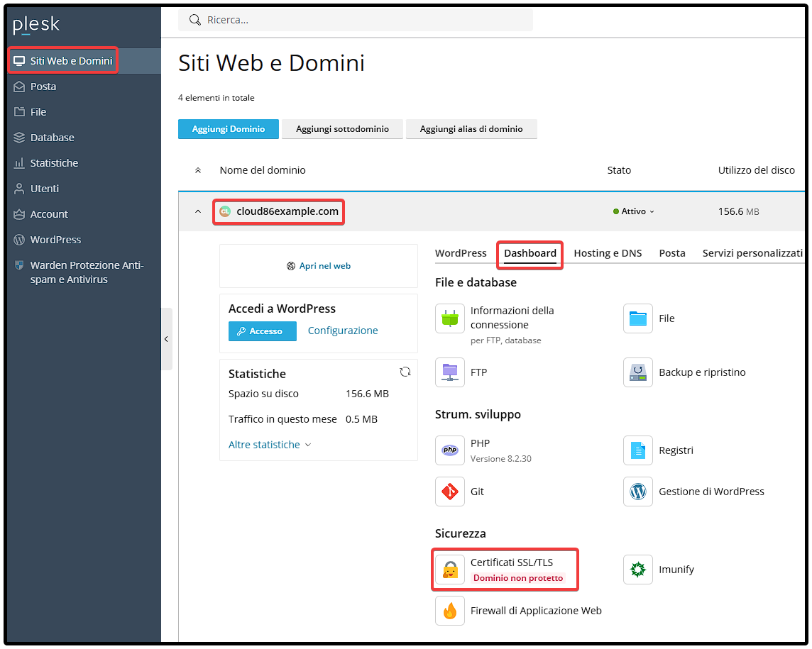The width and height of the screenshot is (812, 649).
Task: Focus the Ricerca search field
Action: click(x=355, y=20)
